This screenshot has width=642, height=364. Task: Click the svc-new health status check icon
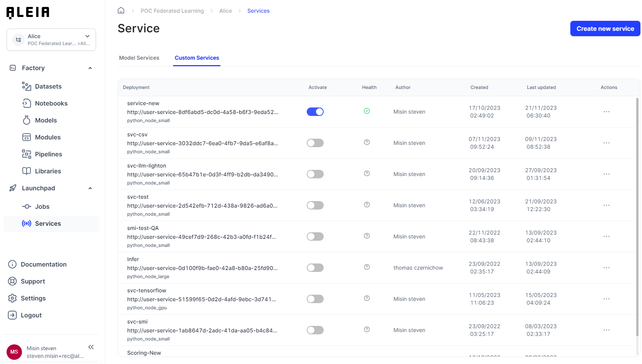tap(366, 111)
